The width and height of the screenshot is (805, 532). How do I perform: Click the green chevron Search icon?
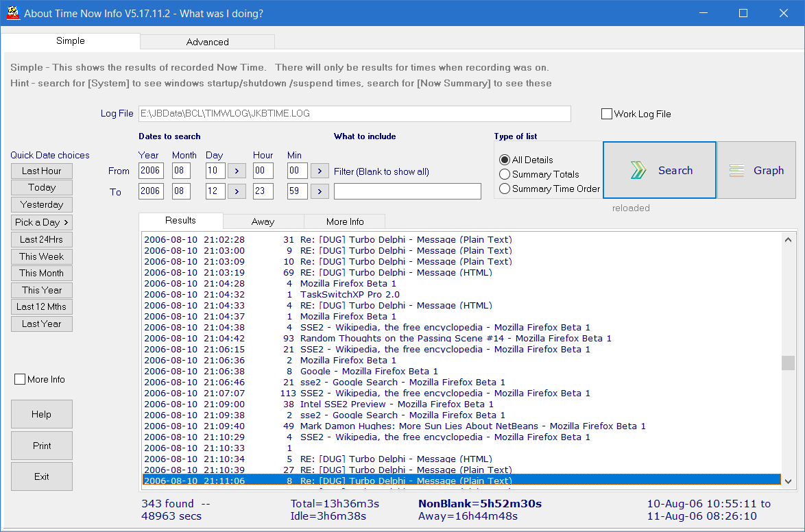click(x=638, y=171)
